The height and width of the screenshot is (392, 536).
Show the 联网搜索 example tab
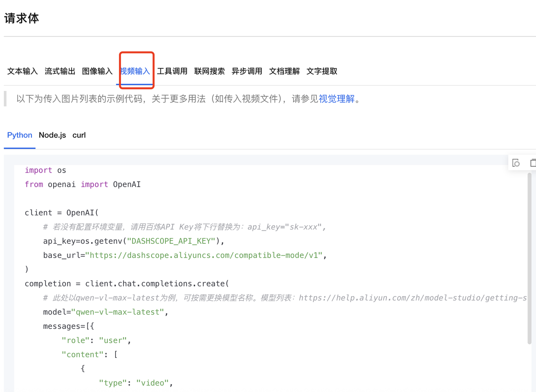coord(209,71)
